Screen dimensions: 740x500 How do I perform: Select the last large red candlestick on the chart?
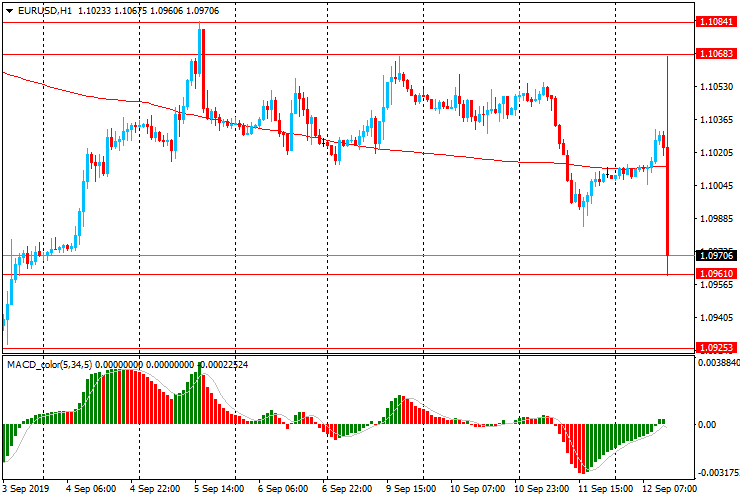[667, 202]
